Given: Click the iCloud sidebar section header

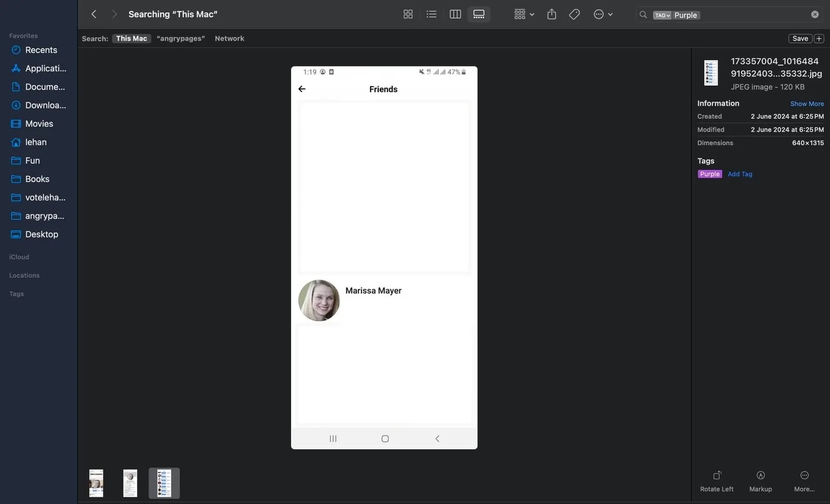Looking at the screenshot, I should [19, 257].
